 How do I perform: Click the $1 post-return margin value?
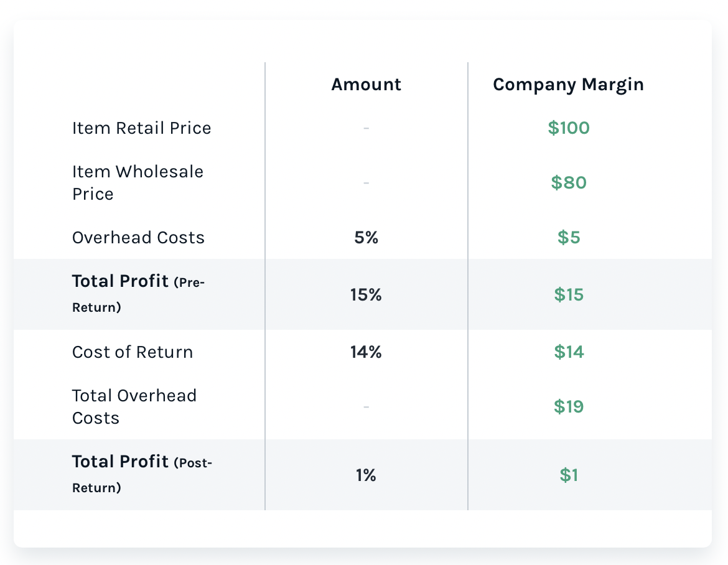click(569, 475)
